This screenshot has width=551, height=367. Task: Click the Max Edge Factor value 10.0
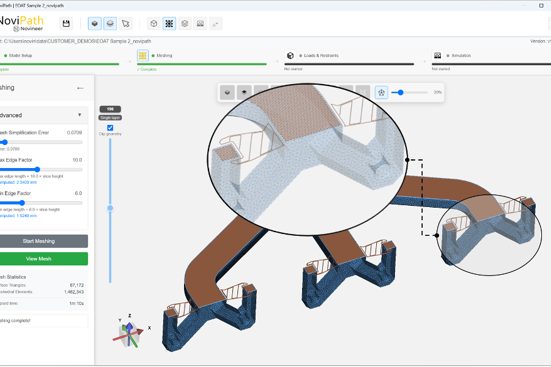tap(77, 160)
